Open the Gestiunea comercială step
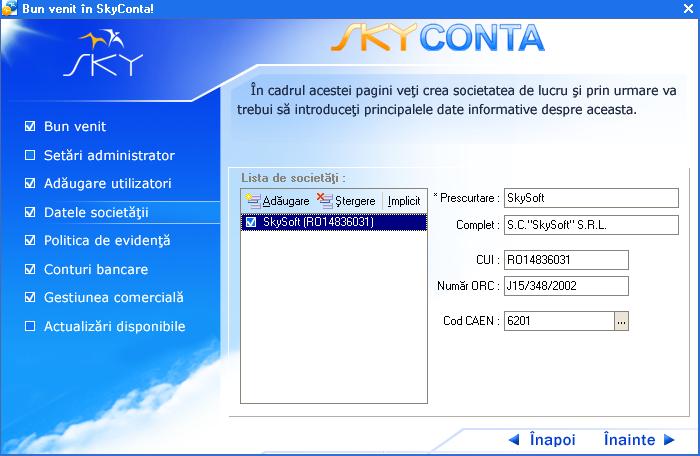This screenshot has width=700, height=456. coord(114,297)
